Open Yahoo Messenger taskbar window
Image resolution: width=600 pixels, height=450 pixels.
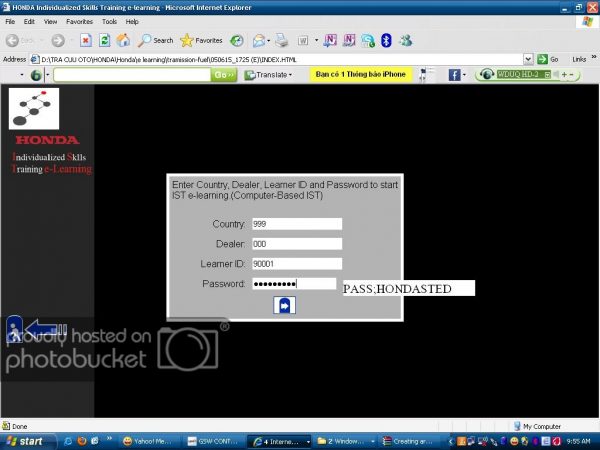coord(148,441)
